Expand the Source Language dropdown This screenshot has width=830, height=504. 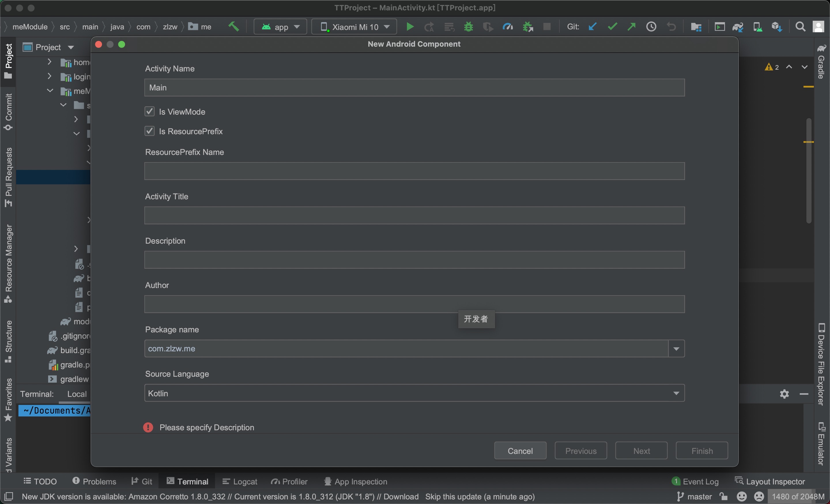tap(676, 393)
